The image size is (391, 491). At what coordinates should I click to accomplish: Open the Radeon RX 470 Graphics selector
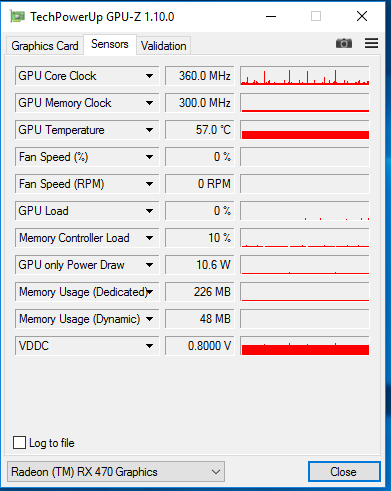point(116,472)
